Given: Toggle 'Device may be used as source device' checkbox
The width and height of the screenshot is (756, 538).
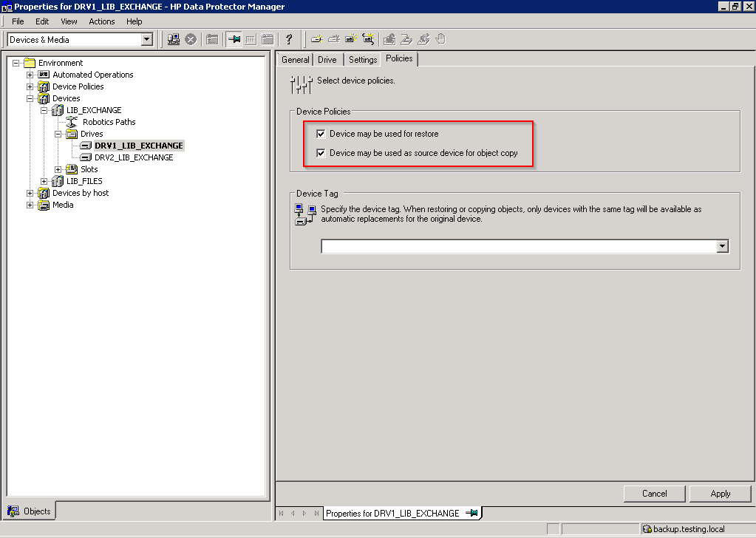Looking at the screenshot, I should coord(320,153).
